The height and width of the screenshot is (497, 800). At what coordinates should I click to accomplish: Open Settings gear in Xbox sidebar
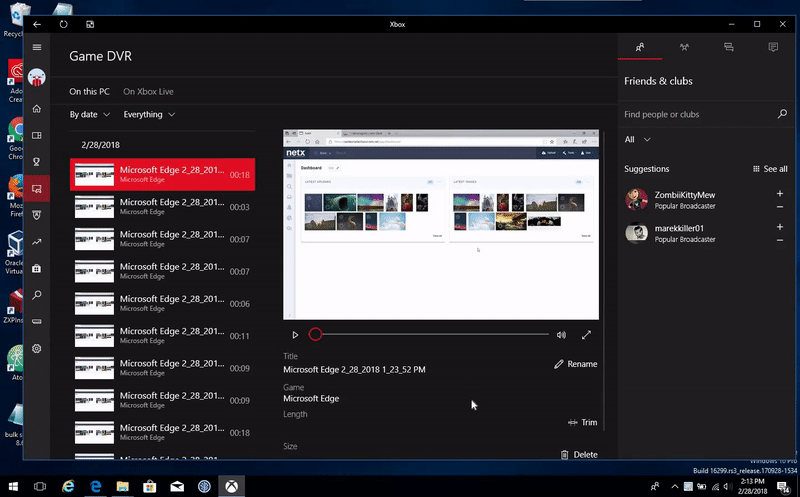tap(37, 349)
